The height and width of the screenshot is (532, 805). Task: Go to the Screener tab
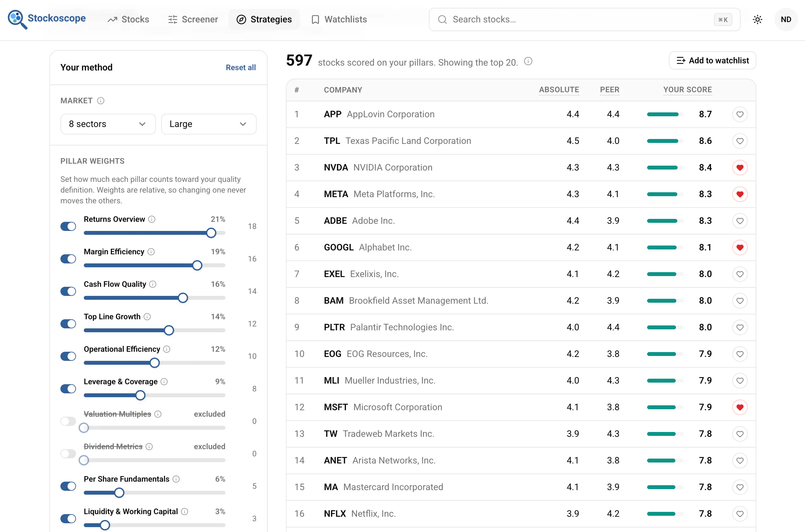click(193, 19)
